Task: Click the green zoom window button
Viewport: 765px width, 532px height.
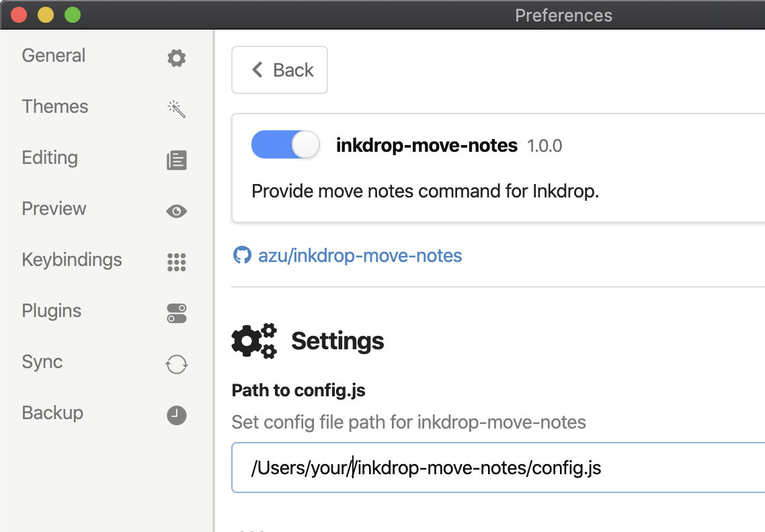Action: pos(73,15)
